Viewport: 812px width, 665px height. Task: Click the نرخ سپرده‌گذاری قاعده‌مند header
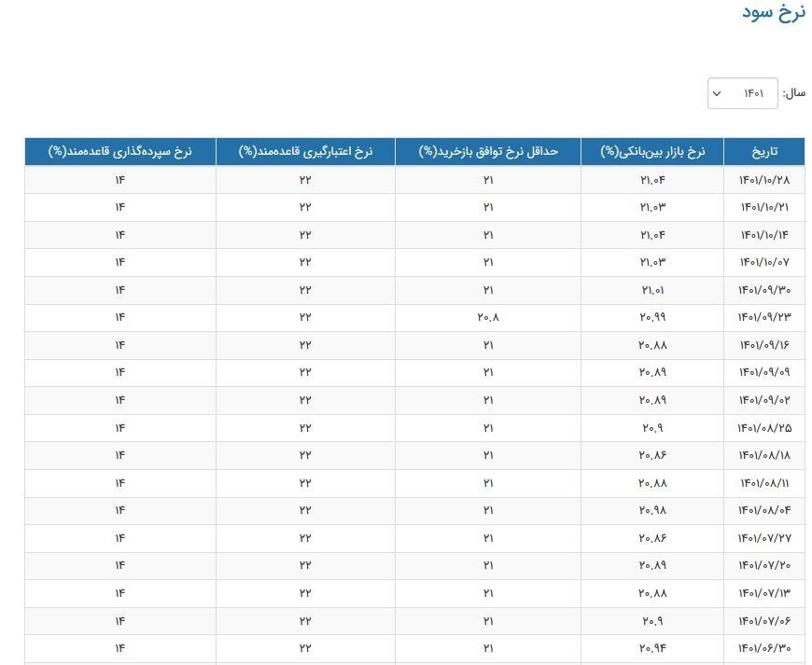click(119, 152)
